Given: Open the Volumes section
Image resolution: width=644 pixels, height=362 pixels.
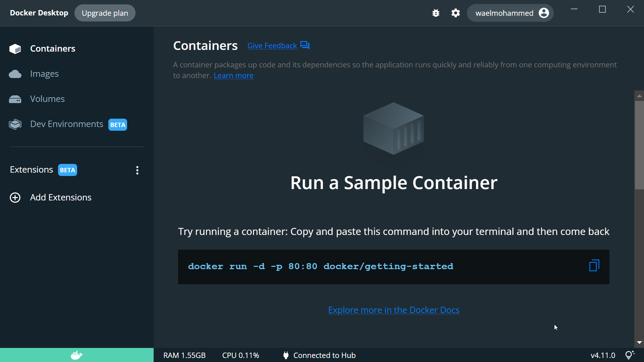Looking at the screenshot, I should (x=47, y=99).
